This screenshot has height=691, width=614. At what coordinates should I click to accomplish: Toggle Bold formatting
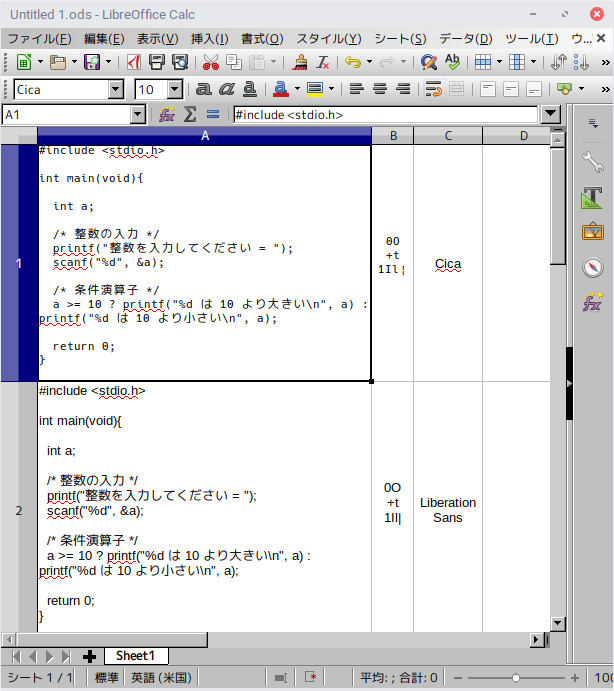click(203, 89)
